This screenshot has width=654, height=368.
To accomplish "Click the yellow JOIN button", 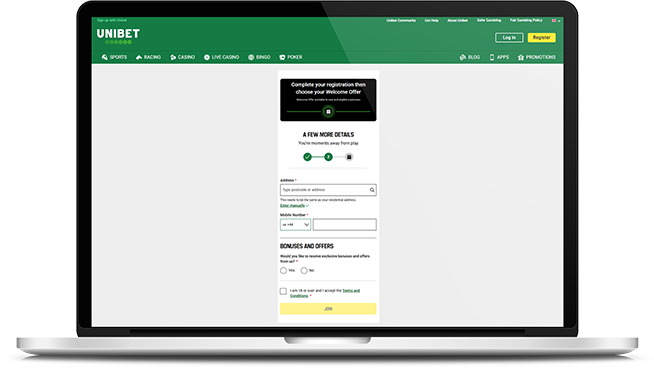I will tap(328, 309).
